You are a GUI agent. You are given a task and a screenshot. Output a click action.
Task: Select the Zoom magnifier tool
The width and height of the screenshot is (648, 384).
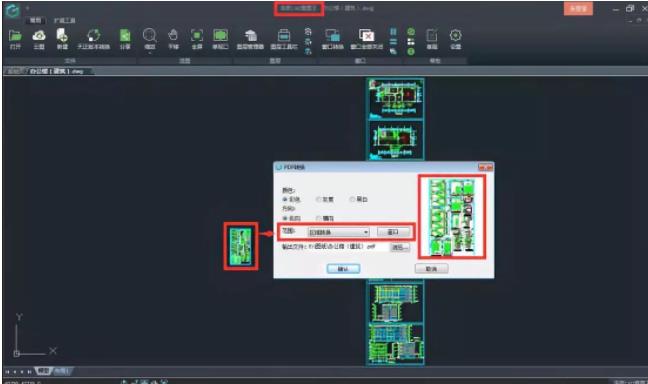point(149,36)
